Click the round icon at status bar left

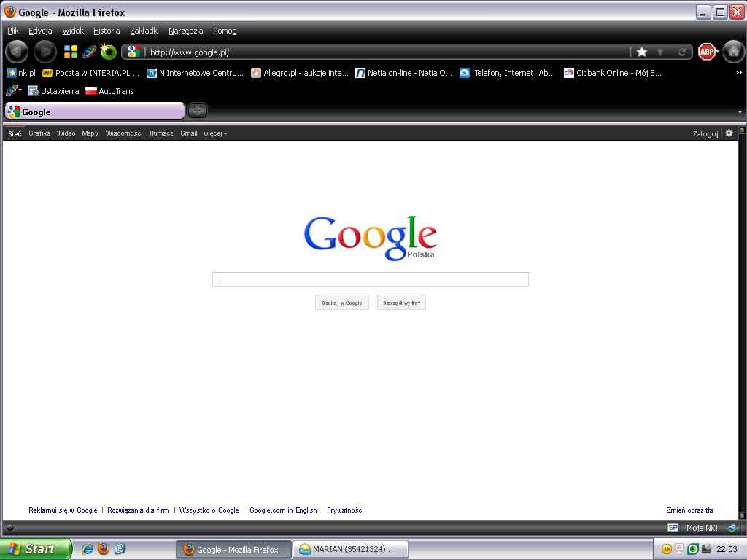(9, 528)
